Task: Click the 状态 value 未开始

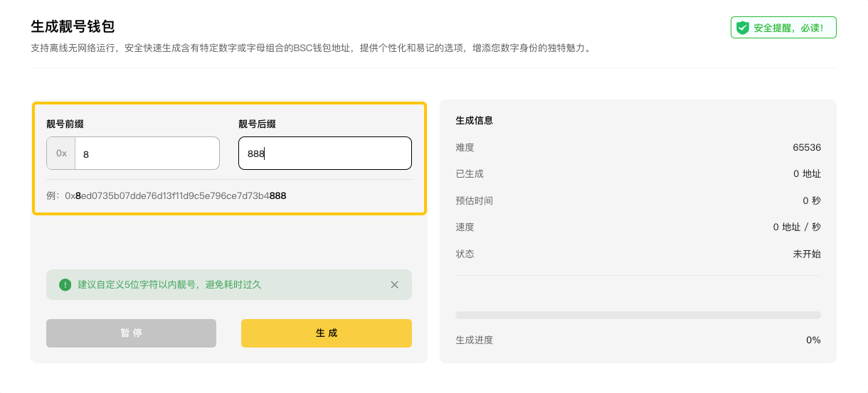Action: click(807, 254)
